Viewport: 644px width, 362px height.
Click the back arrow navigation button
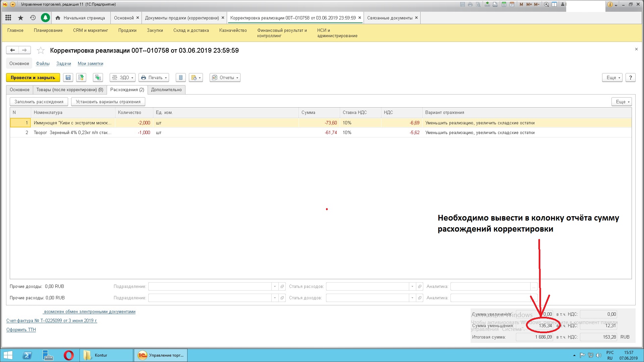coord(12,50)
